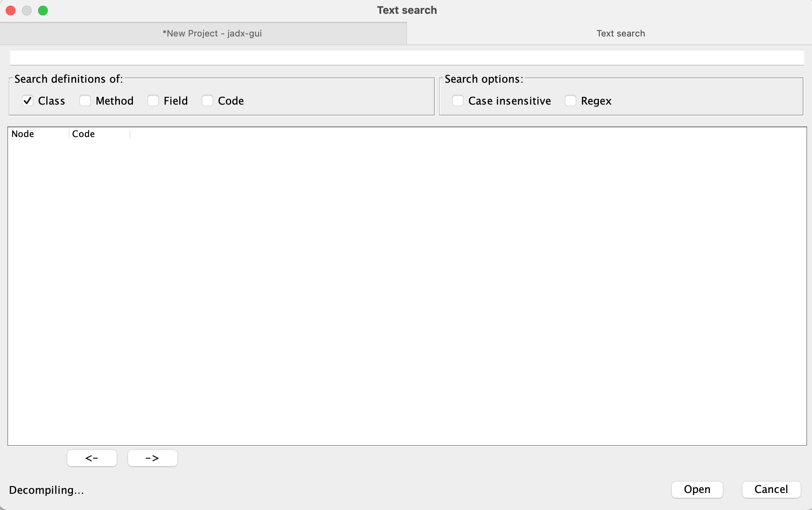The height and width of the screenshot is (510, 812).
Task: Click the Cancel button
Action: pos(771,489)
